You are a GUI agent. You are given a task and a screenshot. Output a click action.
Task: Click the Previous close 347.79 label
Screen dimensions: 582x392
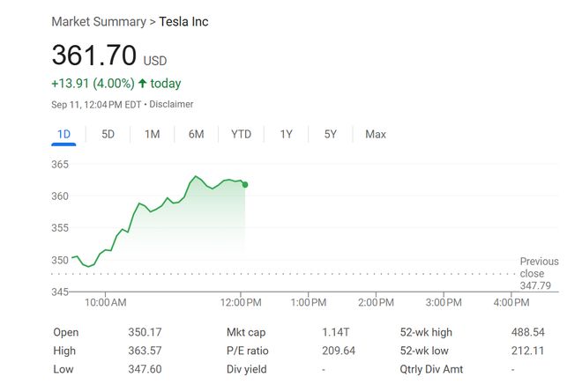click(x=539, y=274)
